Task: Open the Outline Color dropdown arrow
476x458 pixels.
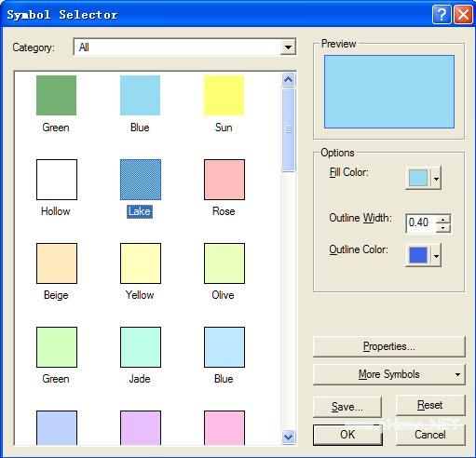Action: point(436,256)
